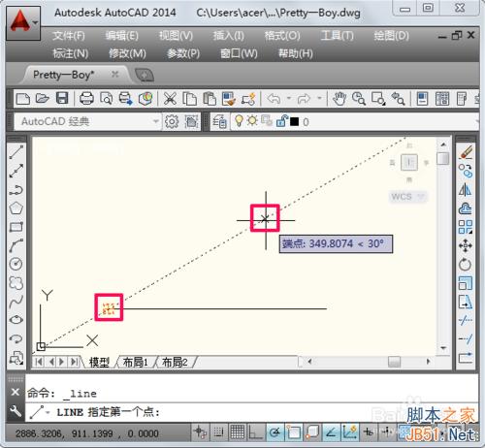
Task: Click the Plot printer icon
Action: click(86, 99)
